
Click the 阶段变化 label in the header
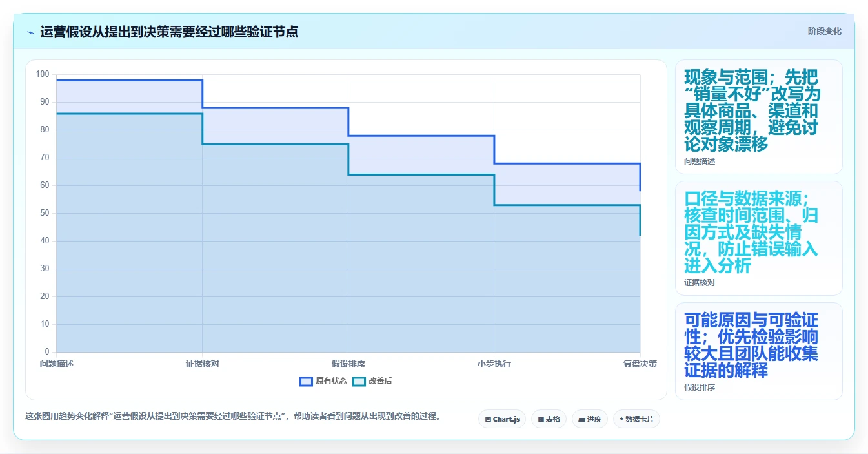824,31
